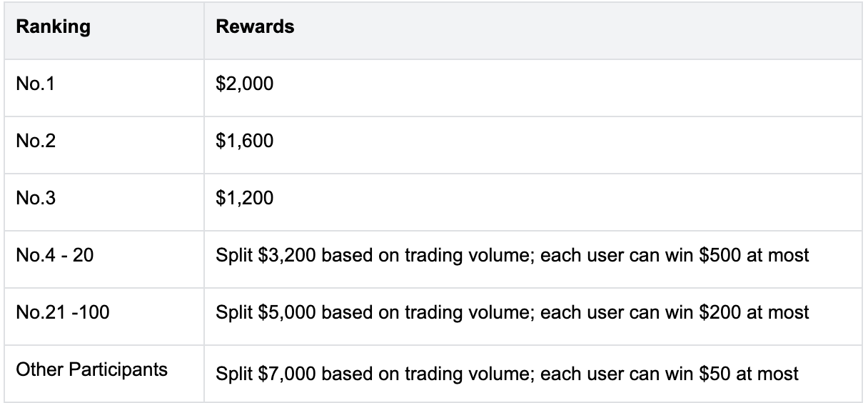This screenshot has height=403, width=868.
Task: Select the No.2 ranking cell
Action: tap(36, 141)
